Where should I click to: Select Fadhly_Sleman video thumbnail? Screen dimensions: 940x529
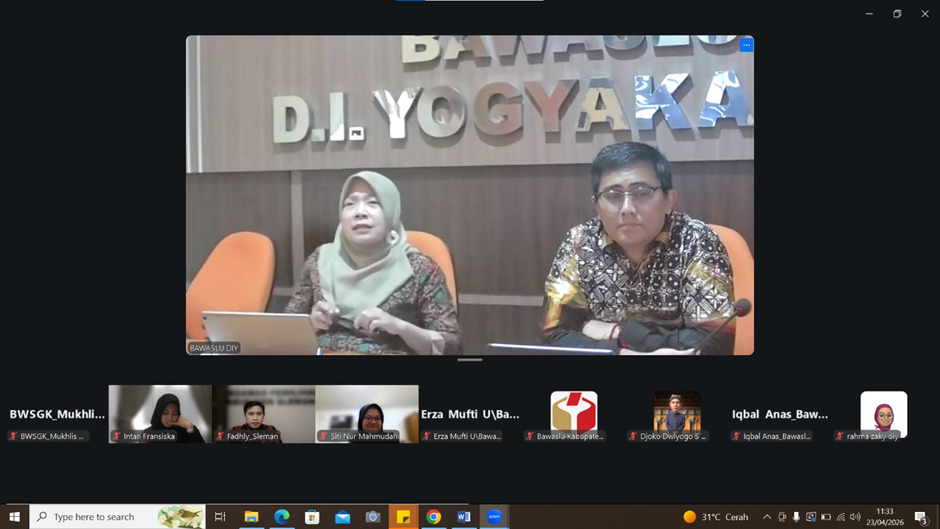263,414
